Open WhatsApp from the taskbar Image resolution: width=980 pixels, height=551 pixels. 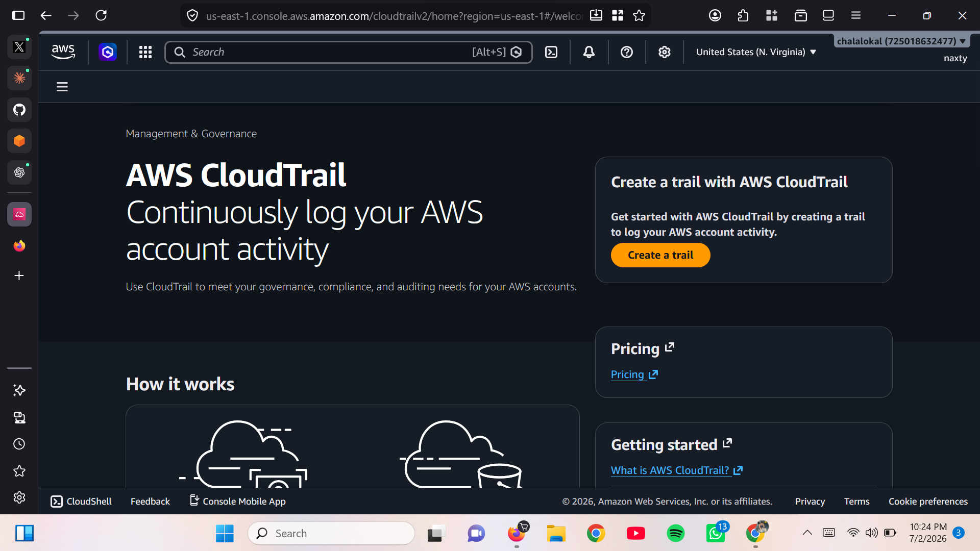click(x=716, y=533)
